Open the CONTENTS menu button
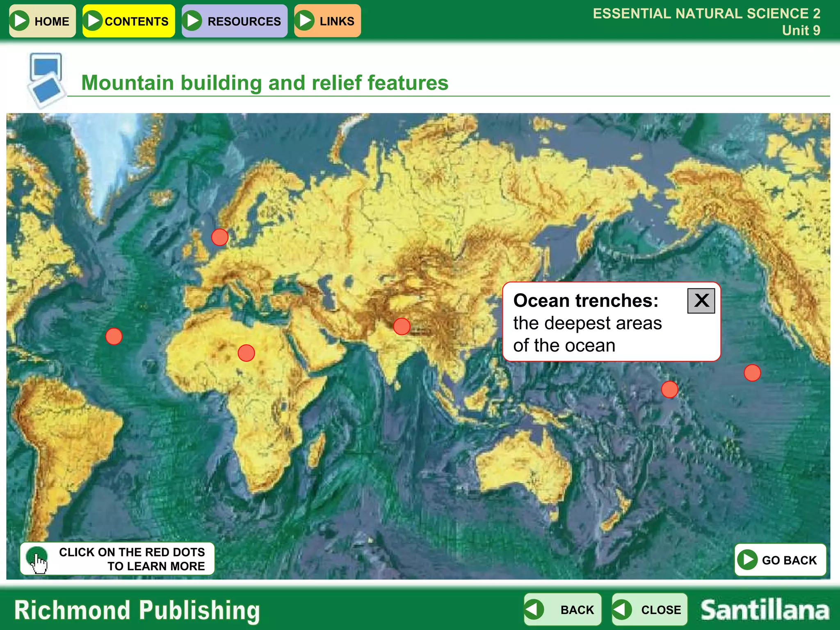The width and height of the screenshot is (840, 630). 128,21
